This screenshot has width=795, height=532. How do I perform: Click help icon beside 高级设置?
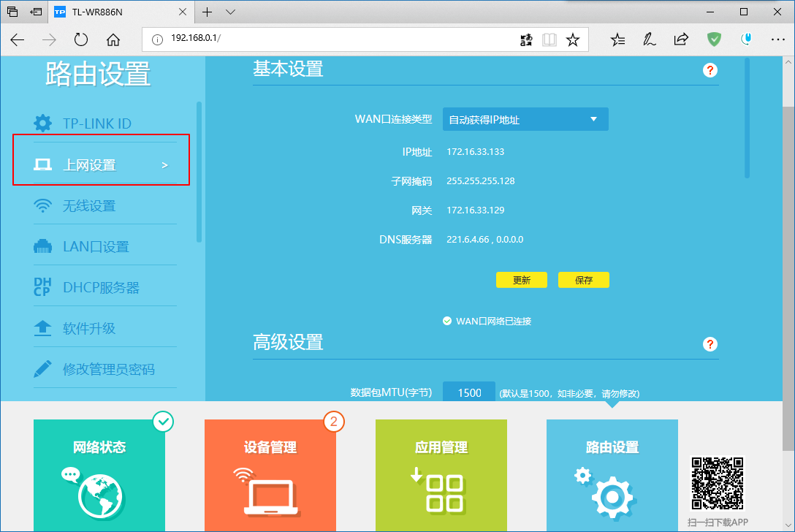(x=710, y=344)
